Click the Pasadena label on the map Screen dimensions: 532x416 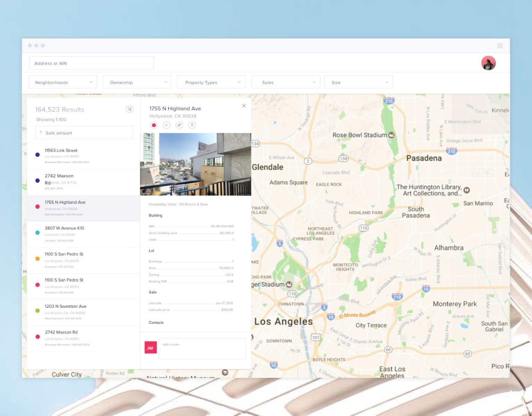click(x=424, y=158)
